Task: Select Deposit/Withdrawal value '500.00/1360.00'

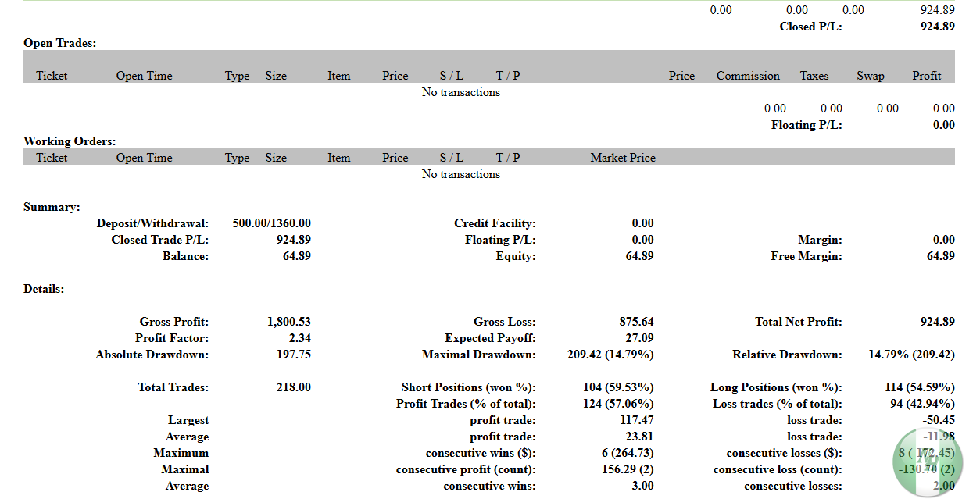Action: [272, 223]
